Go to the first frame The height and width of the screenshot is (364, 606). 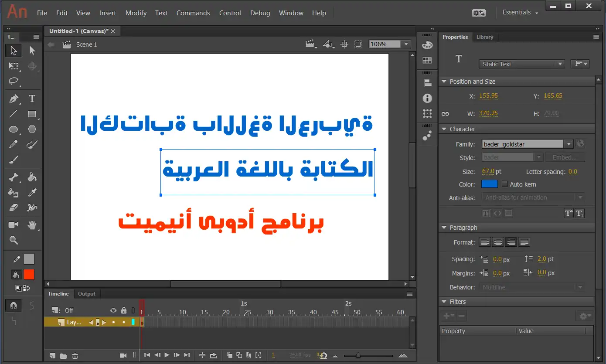pos(147,355)
